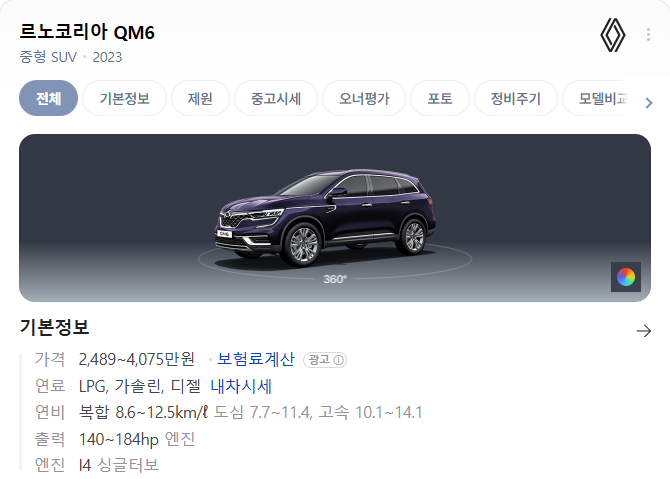
Task: Switch to the 기본정보 tab
Action: tap(124, 98)
